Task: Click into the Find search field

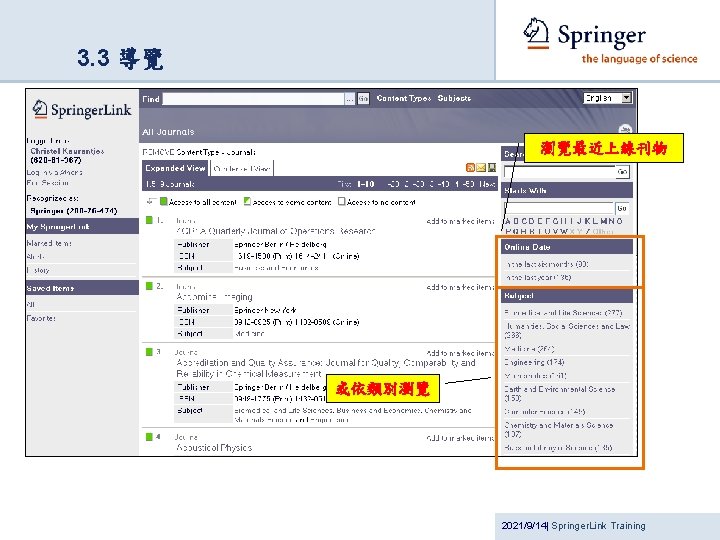Action: (x=253, y=99)
